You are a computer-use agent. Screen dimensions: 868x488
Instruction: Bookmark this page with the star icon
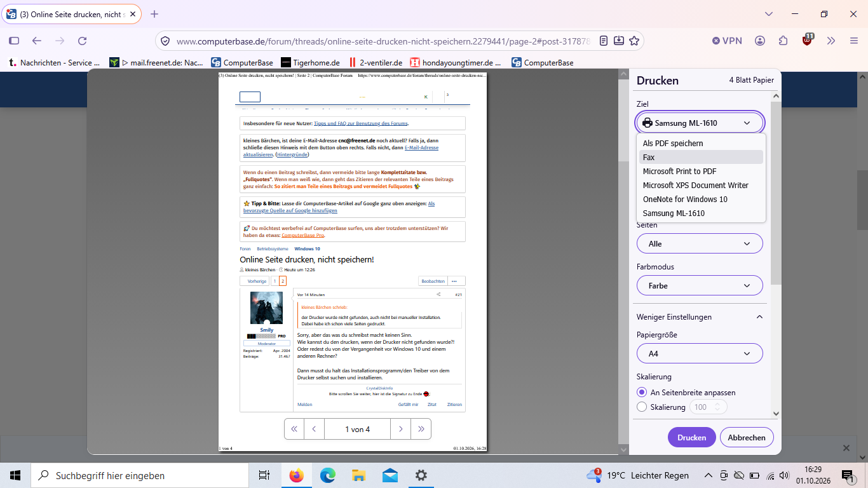point(634,41)
